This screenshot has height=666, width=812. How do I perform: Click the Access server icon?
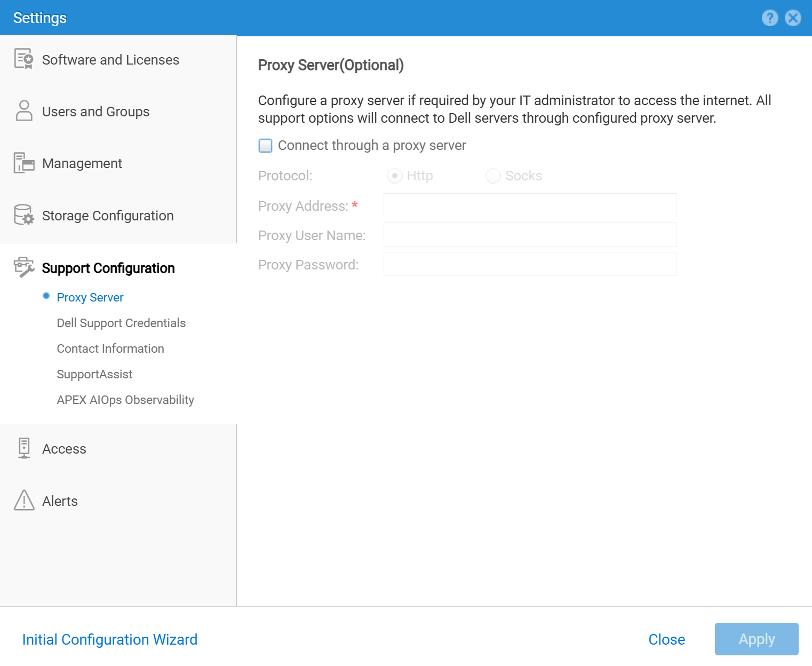click(24, 448)
